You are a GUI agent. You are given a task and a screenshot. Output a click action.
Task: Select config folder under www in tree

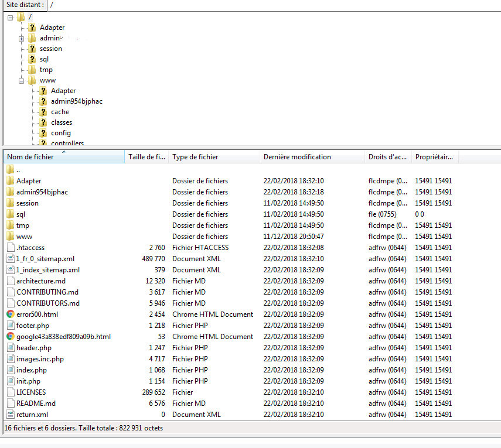tap(61, 133)
